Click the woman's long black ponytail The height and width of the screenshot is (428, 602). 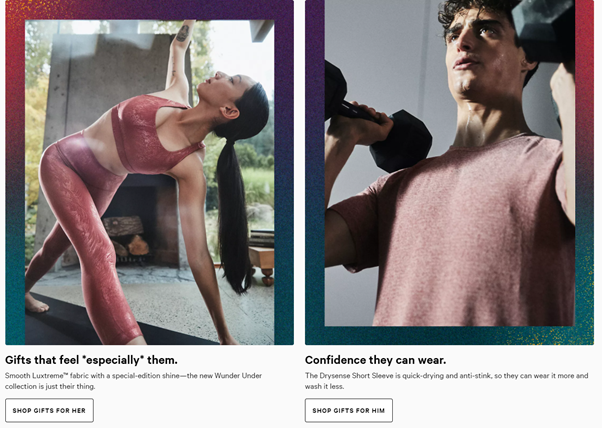point(235,215)
